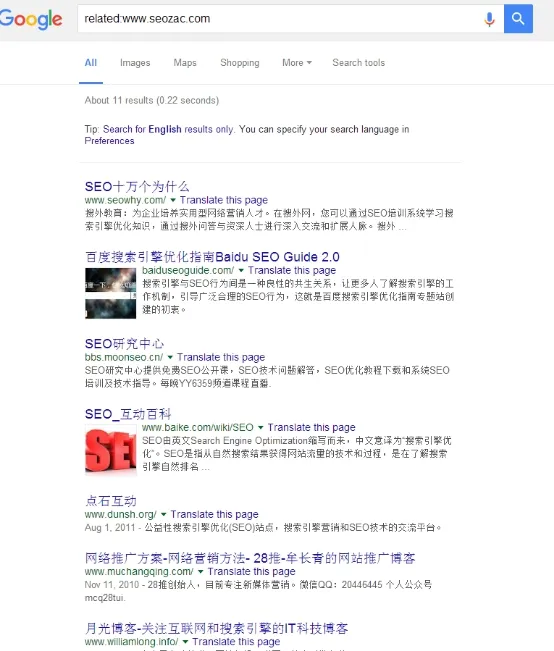This screenshot has height=651, width=554.
Task: Expand dropdown arrow next to www.muchangqing.com
Action: tap(201, 572)
